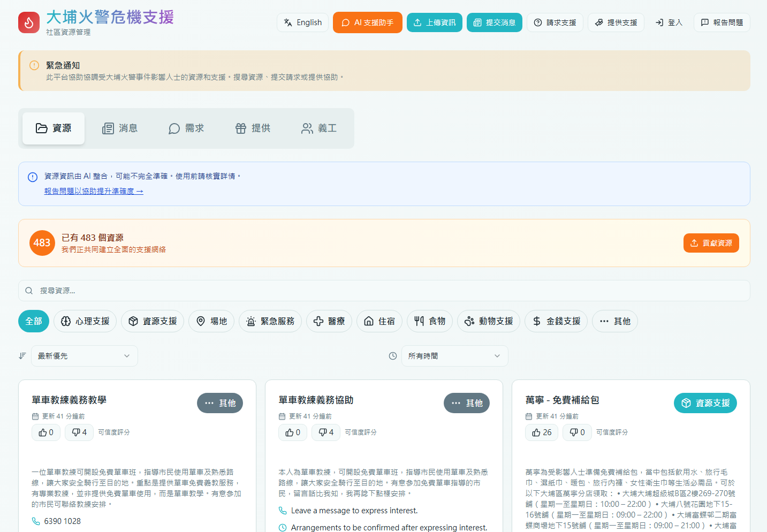Expand the 最新優先 sort dropdown
This screenshot has height=532, width=767.
[85, 356]
